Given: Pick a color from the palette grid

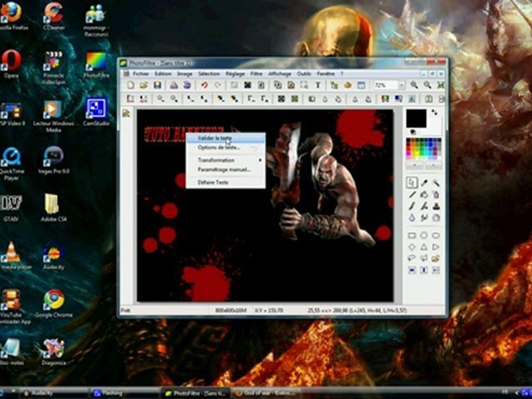Looking at the screenshot, I should 424,149.
